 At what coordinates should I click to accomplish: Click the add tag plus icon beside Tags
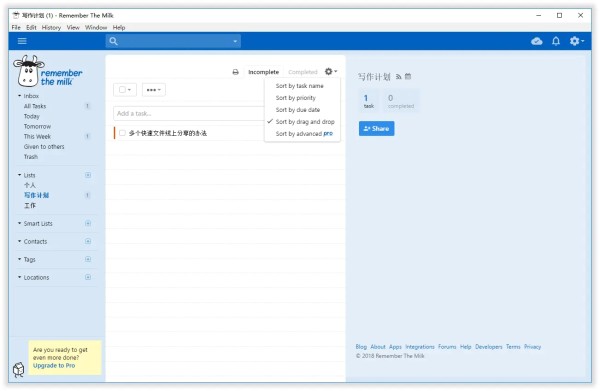click(88, 259)
